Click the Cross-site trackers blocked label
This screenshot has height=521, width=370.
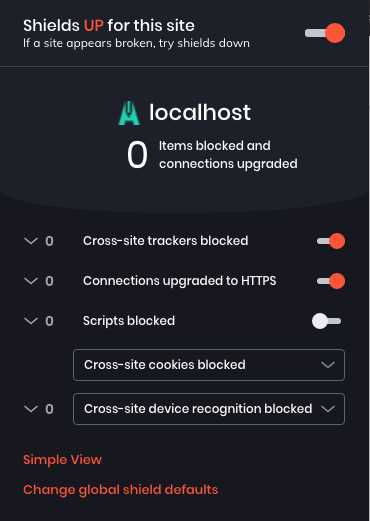(166, 241)
